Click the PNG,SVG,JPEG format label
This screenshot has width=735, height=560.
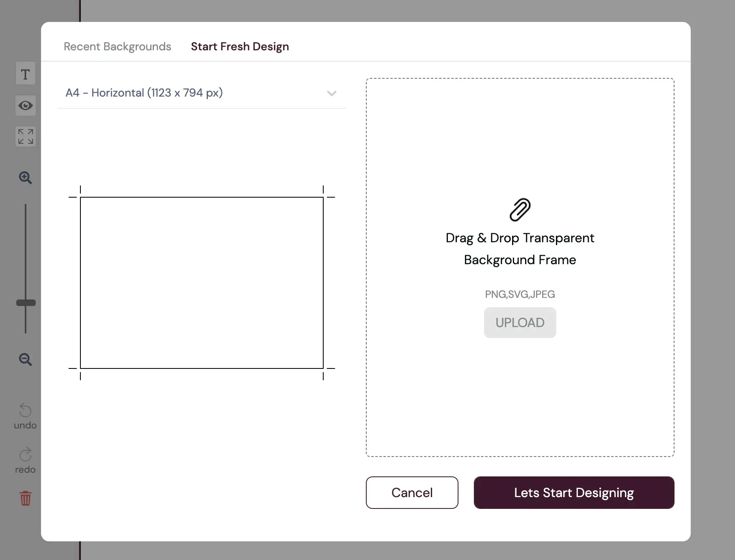click(520, 294)
